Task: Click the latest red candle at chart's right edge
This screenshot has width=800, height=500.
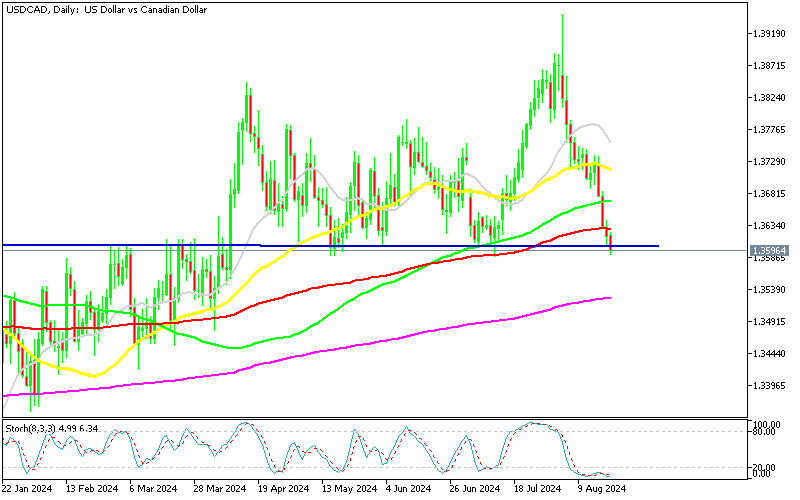Action: coord(610,241)
